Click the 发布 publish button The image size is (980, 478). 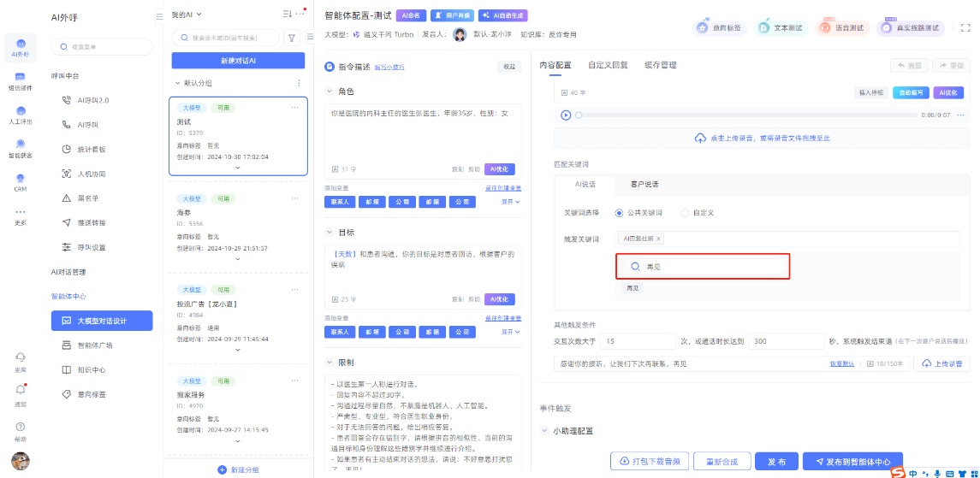776,461
